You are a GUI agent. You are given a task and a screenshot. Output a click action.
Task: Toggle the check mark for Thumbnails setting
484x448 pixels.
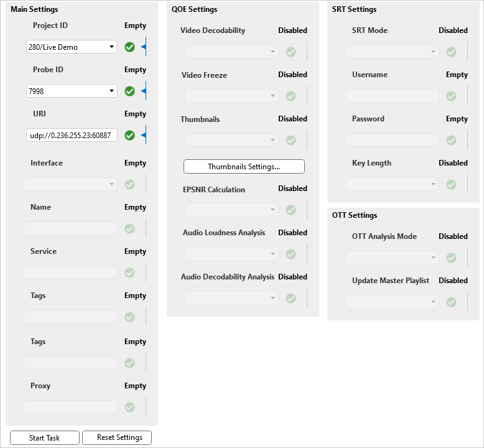(x=291, y=140)
